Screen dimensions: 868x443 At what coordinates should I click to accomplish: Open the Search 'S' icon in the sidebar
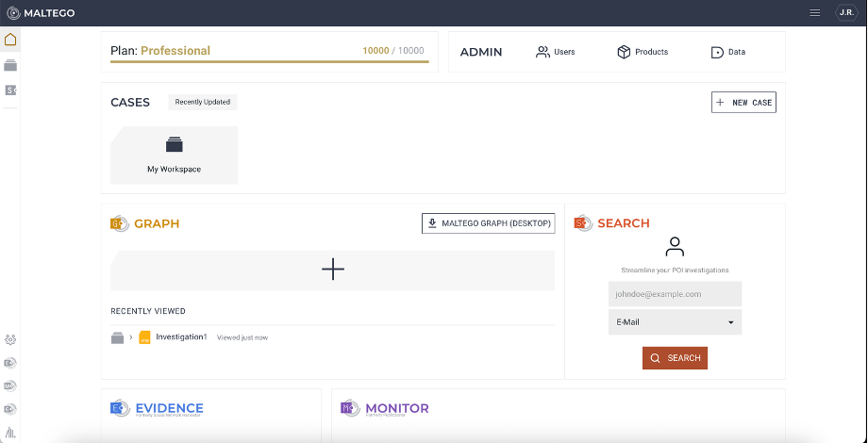pyautogui.click(x=10, y=90)
